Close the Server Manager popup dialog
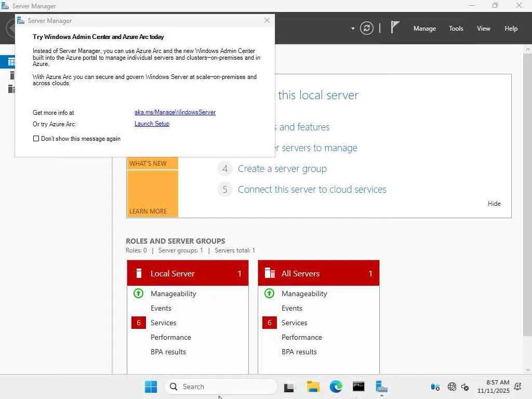This screenshot has width=532, height=399. pyautogui.click(x=267, y=20)
